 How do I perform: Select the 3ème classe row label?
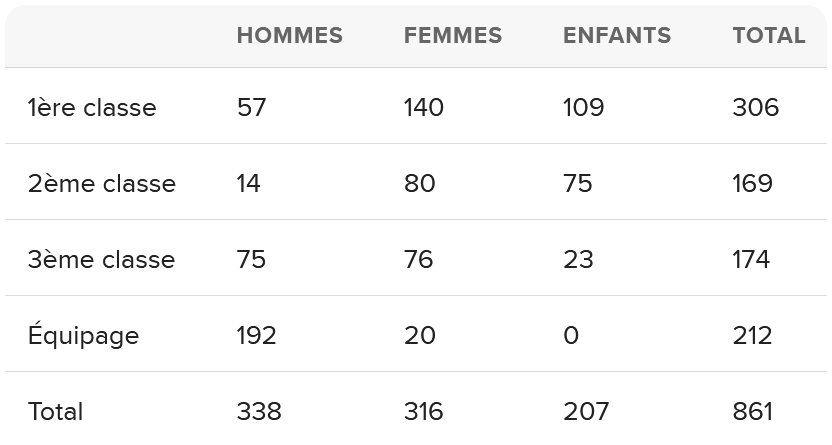(101, 259)
